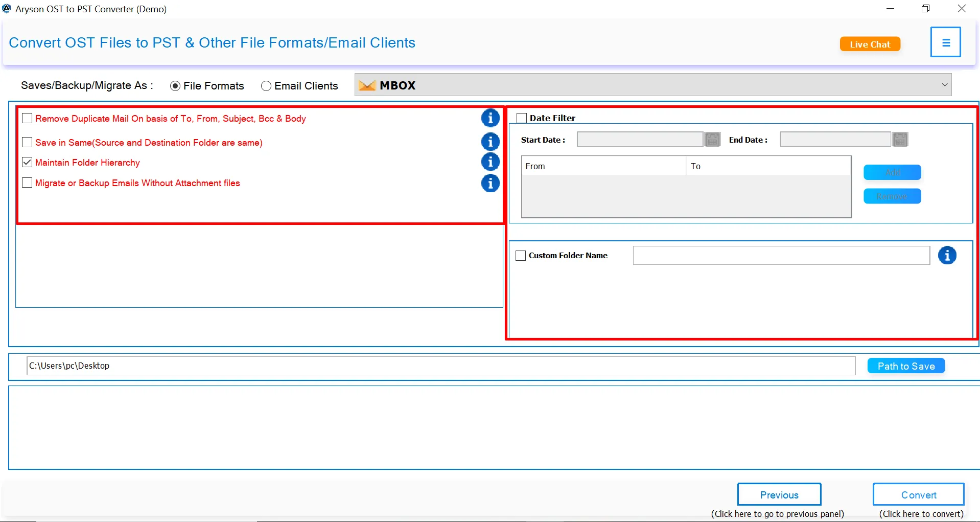Screen dimensions: 980x522
Task: Click the To column header
Action: pos(768,166)
